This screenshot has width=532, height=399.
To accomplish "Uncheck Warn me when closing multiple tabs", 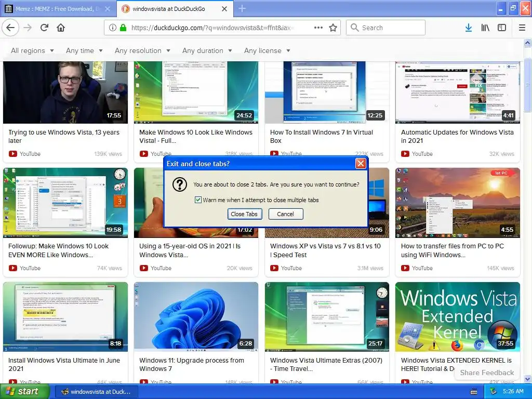I will (198, 200).
